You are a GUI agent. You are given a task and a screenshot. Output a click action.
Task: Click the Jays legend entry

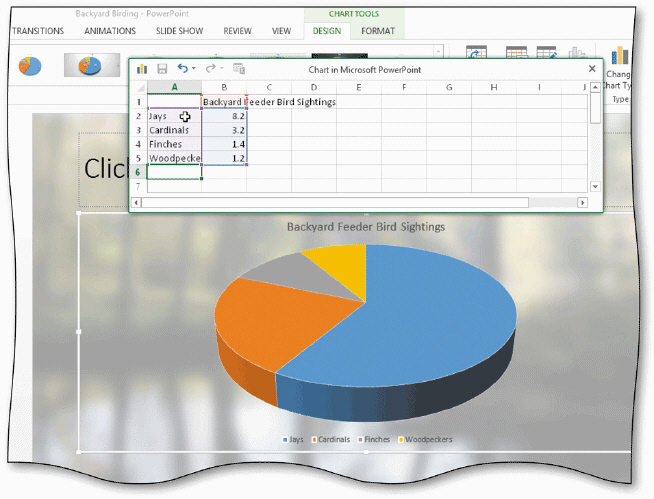[293, 439]
